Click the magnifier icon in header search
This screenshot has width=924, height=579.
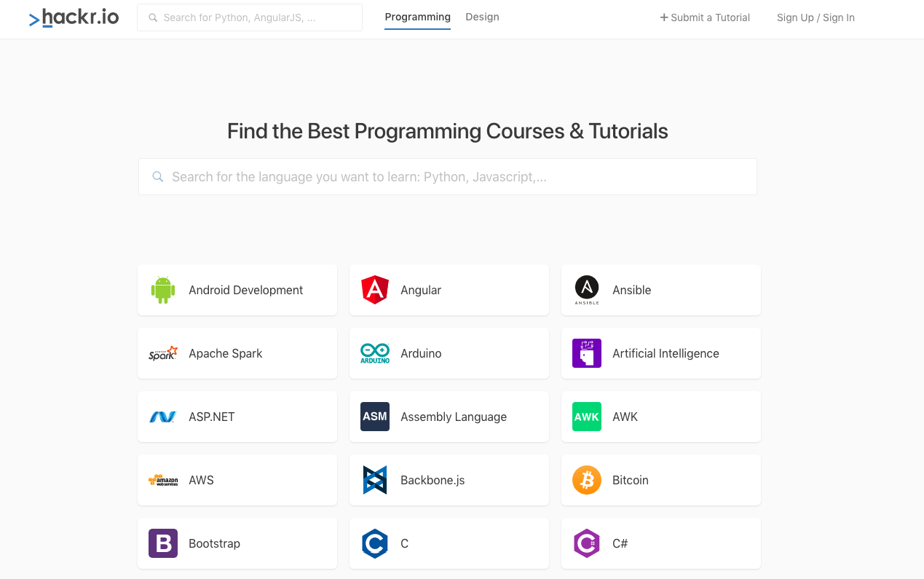click(x=153, y=17)
